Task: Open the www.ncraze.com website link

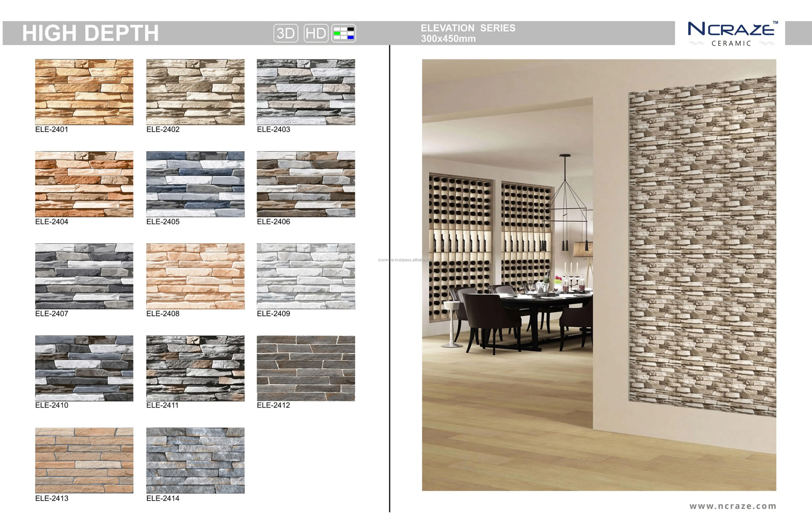Action: (x=733, y=506)
